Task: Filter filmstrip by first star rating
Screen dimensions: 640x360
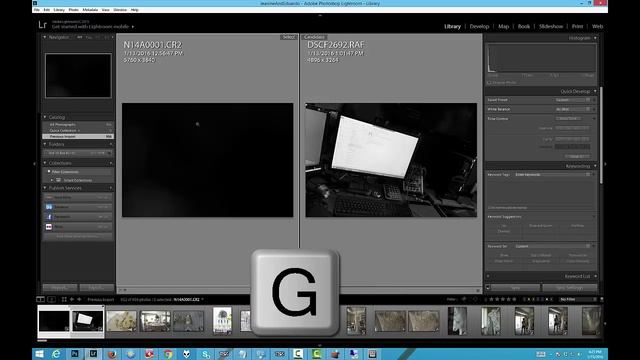Action: [x=491, y=299]
